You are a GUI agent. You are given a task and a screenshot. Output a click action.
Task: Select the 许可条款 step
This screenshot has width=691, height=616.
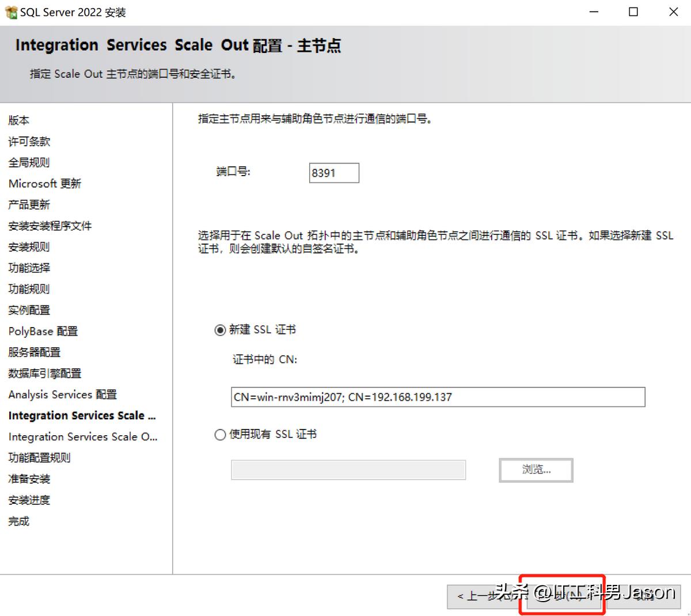tap(28, 141)
